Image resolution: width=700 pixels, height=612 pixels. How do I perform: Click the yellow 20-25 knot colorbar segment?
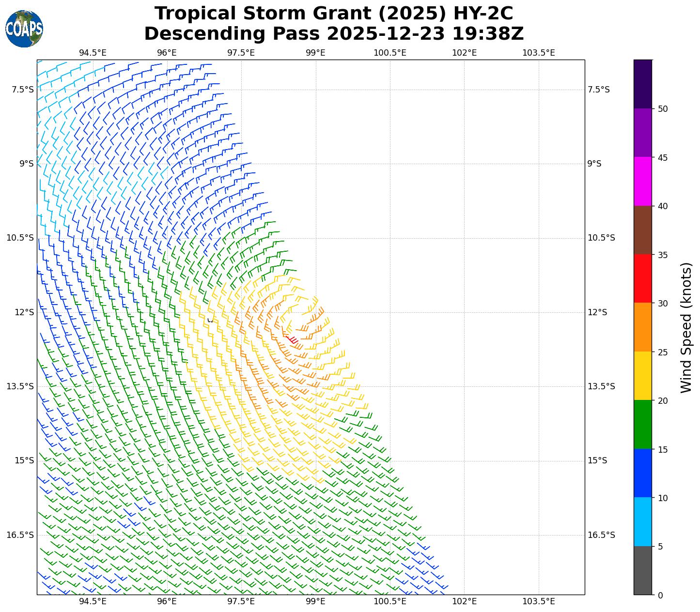(x=643, y=376)
